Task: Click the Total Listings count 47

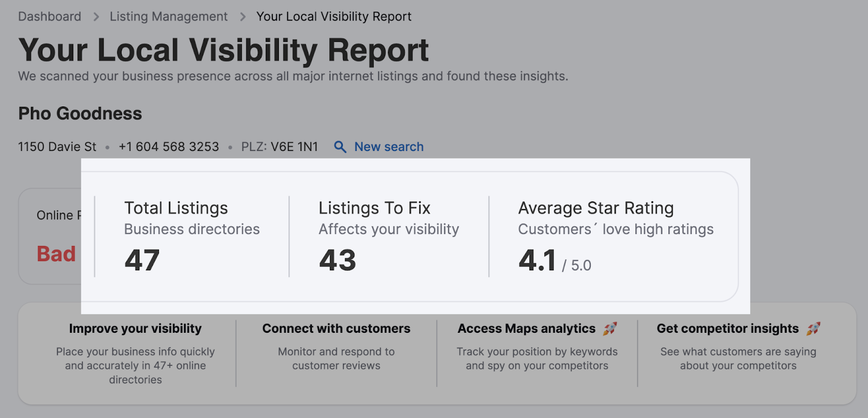Action: pos(142,261)
